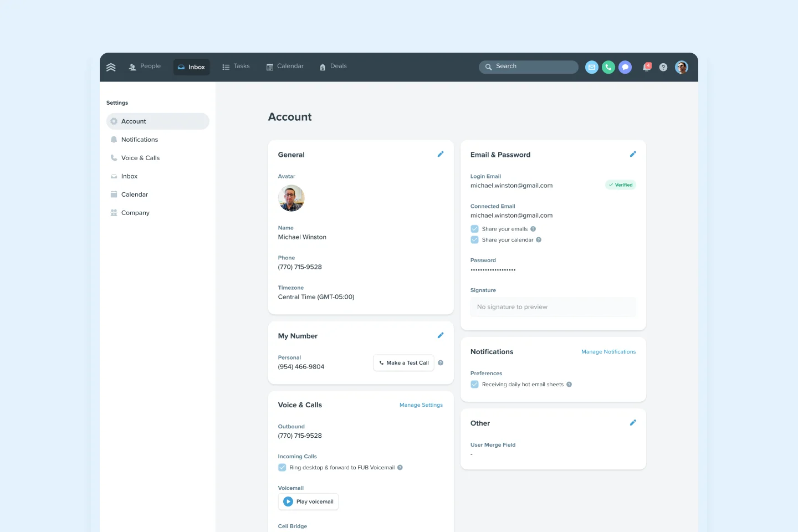
Task: Open the Calendar tab in top navbar
Action: 285,66
